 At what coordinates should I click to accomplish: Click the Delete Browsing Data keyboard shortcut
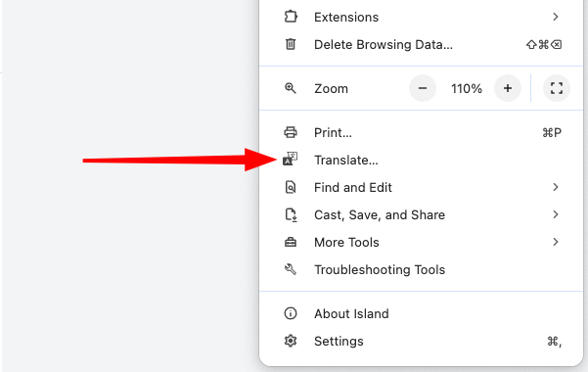pyautogui.click(x=544, y=45)
